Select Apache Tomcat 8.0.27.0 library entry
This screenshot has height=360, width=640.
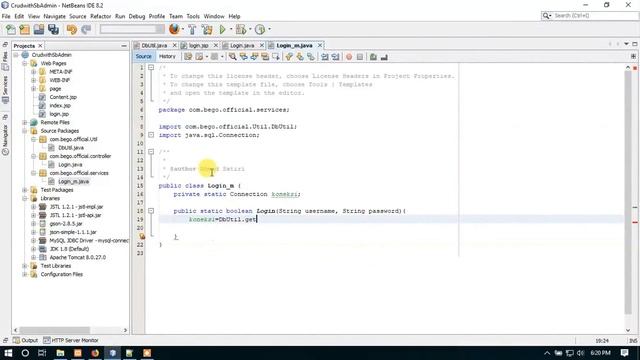pyautogui.click(x=78, y=258)
